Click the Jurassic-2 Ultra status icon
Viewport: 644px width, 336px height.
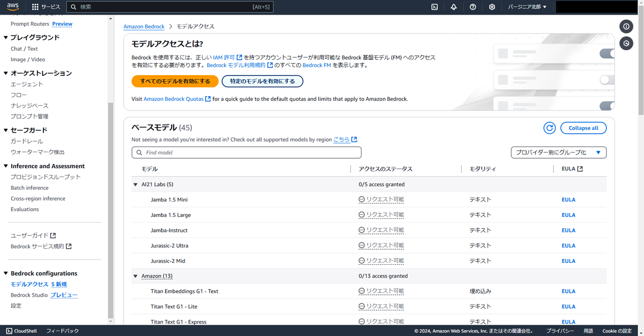(x=362, y=245)
